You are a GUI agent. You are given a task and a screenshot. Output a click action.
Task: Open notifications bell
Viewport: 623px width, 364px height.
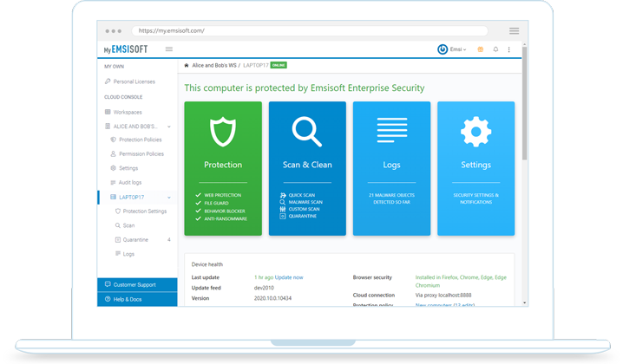click(495, 49)
